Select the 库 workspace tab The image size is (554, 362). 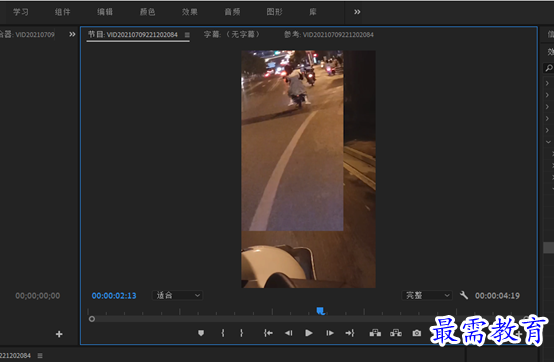pyautogui.click(x=313, y=12)
